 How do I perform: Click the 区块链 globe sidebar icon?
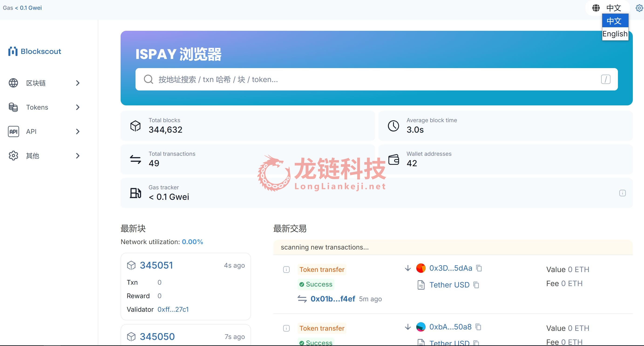click(x=13, y=83)
